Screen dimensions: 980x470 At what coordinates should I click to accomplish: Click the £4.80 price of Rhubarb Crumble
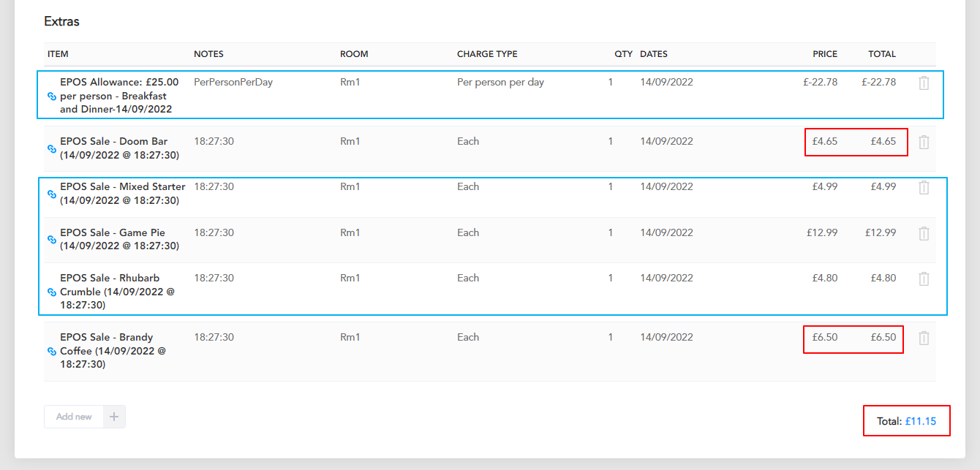(825, 278)
